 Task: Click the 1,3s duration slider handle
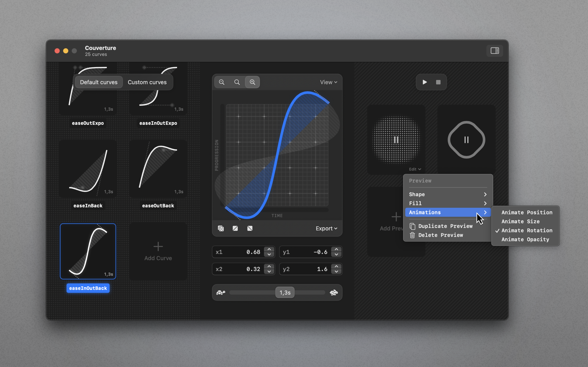[x=285, y=293]
